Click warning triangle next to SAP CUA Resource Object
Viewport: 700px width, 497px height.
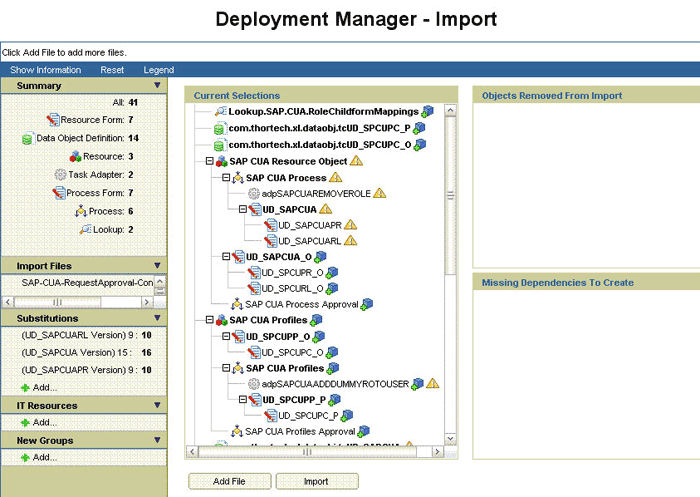point(356,161)
